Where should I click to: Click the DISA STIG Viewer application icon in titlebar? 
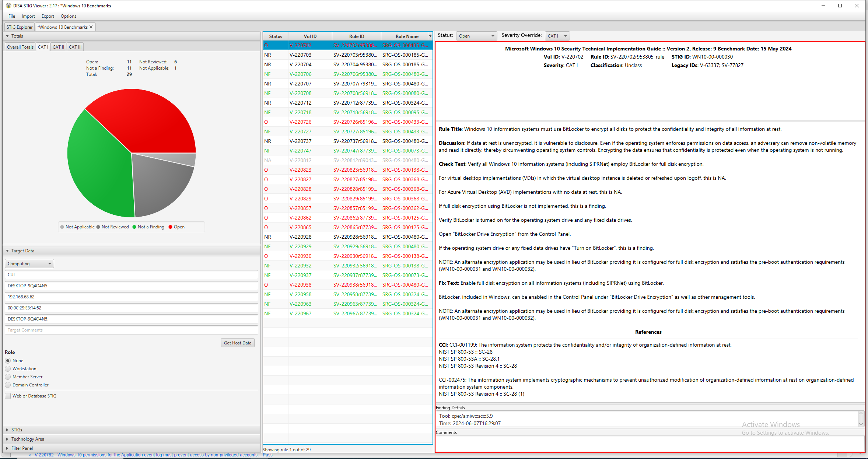click(x=8, y=6)
